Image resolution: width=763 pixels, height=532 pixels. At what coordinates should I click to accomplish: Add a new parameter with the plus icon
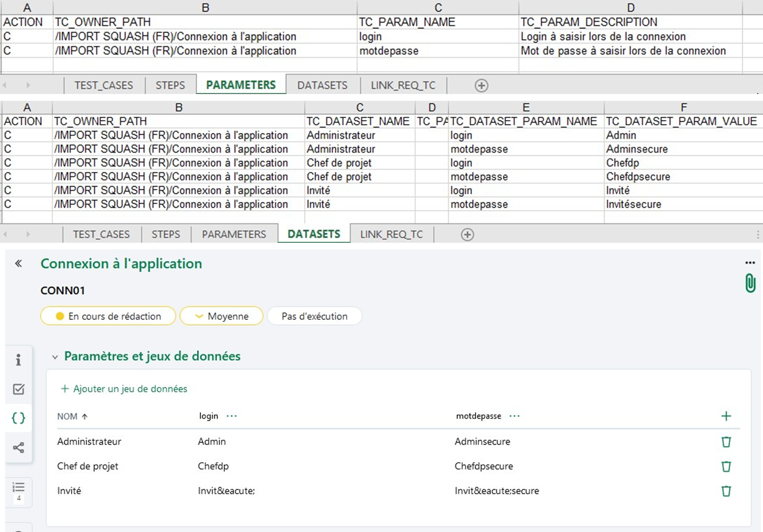pyautogui.click(x=726, y=416)
